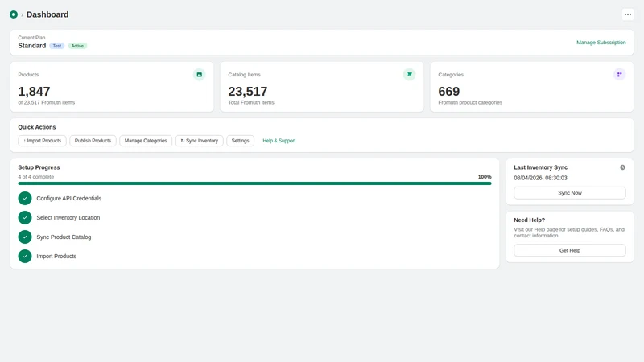Click the Last Inventory Sync clock icon

[622, 167]
